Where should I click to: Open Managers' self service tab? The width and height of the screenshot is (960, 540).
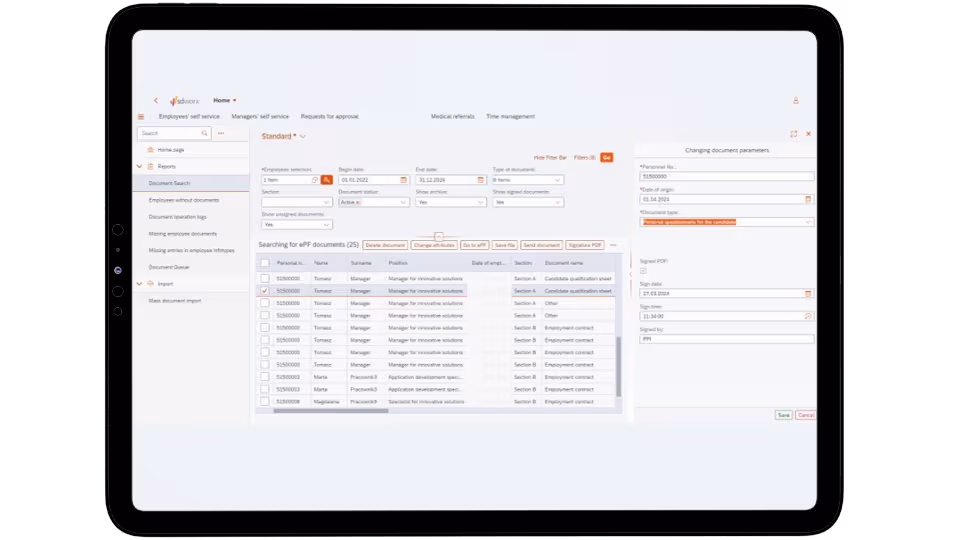coord(260,116)
